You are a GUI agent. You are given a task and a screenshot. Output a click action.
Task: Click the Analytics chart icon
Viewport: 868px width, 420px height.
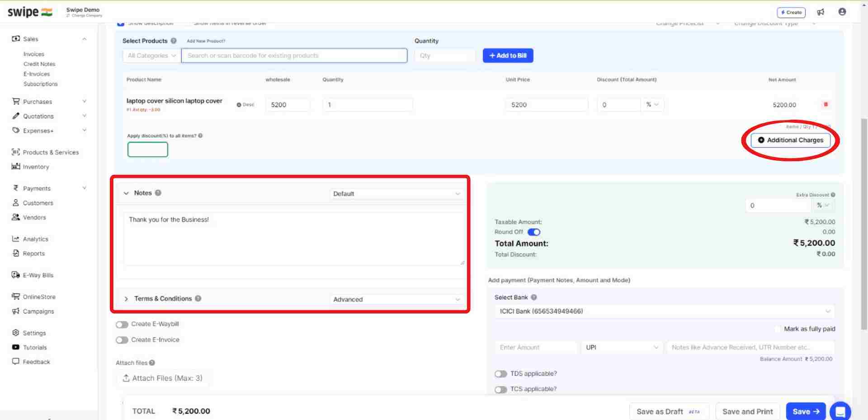pos(16,239)
